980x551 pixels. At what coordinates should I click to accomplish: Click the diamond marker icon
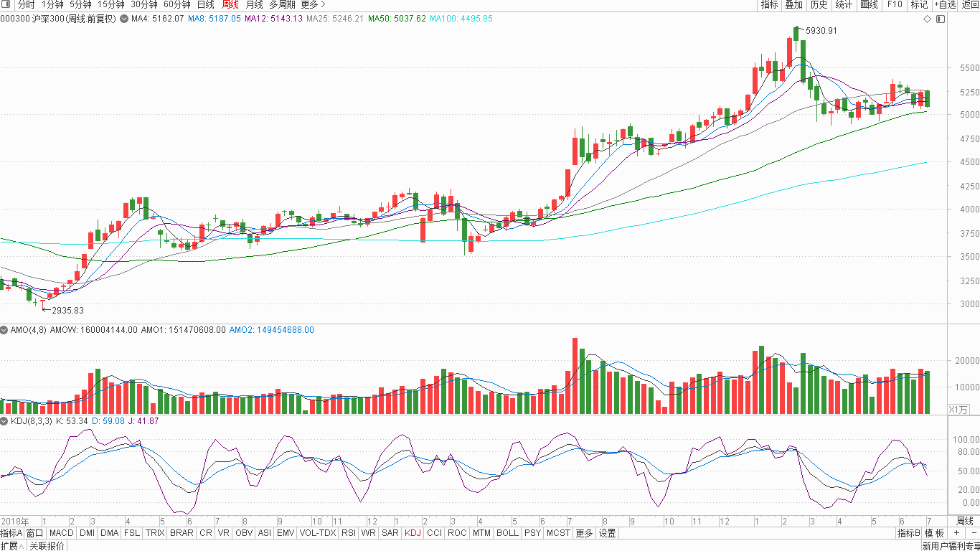tap(927, 19)
